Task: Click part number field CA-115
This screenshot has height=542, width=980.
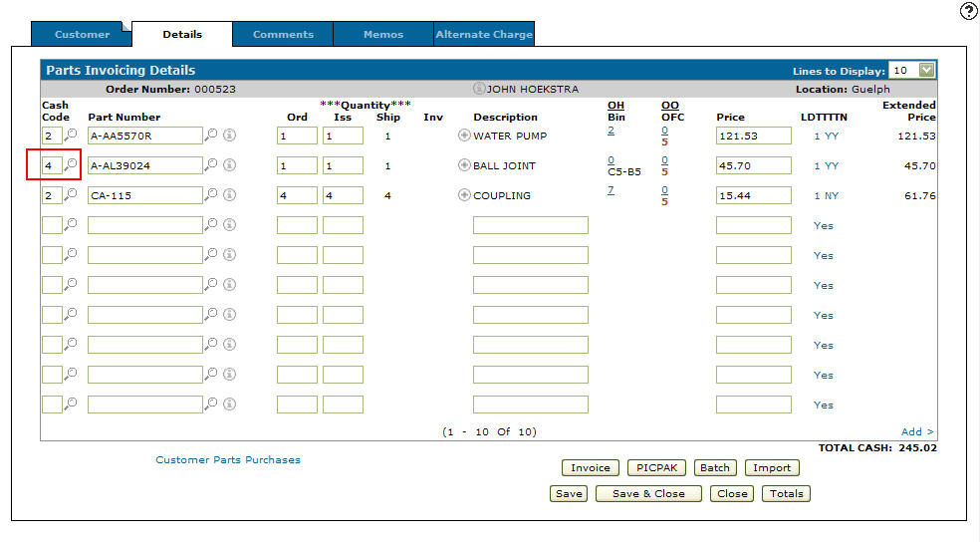Action: click(145, 195)
